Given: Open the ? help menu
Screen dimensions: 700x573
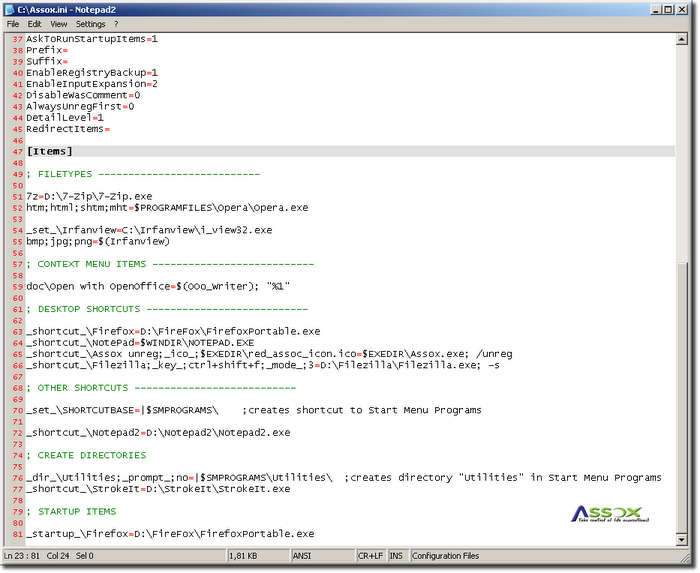Looking at the screenshot, I should (116, 24).
